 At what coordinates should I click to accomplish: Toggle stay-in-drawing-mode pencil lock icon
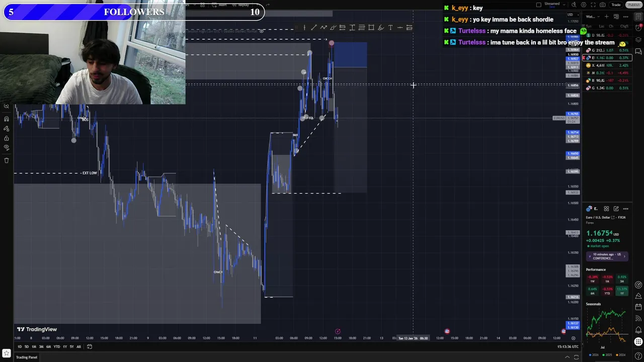[x=7, y=129]
